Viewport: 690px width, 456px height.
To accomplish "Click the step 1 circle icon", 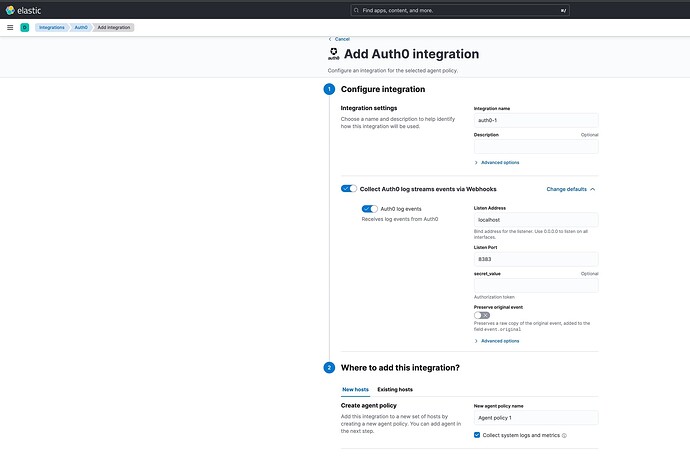I will point(329,89).
